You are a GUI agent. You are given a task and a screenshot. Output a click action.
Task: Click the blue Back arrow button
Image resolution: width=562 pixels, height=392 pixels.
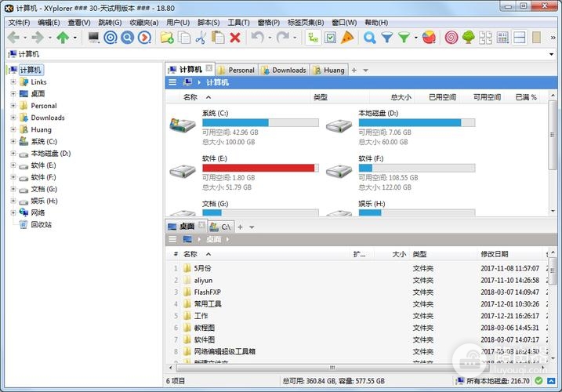pyautogui.click(x=13, y=38)
